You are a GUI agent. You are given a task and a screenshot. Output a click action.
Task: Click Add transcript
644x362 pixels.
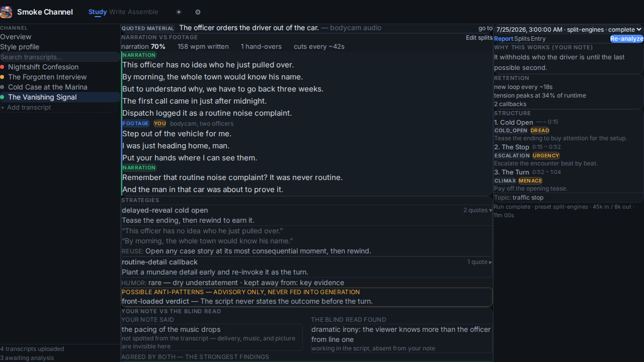(x=58, y=107)
